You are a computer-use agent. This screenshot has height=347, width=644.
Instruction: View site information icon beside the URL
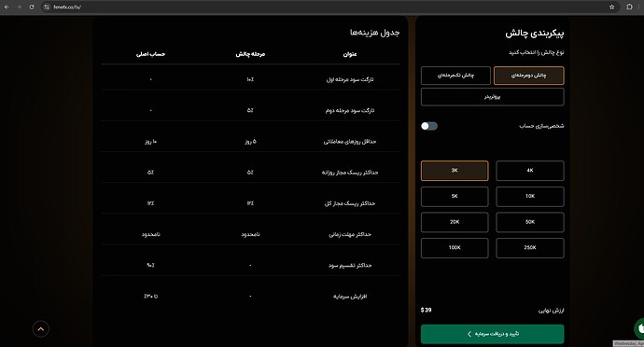click(47, 7)
